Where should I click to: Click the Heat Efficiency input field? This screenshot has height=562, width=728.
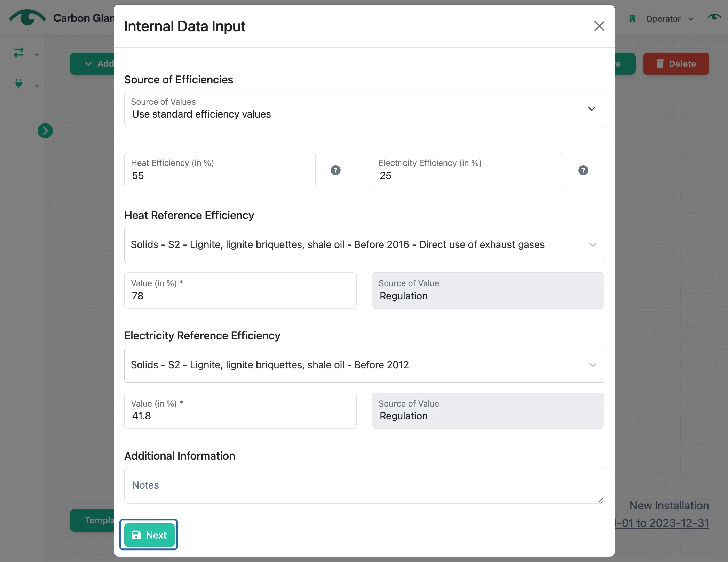click(220, 170)
